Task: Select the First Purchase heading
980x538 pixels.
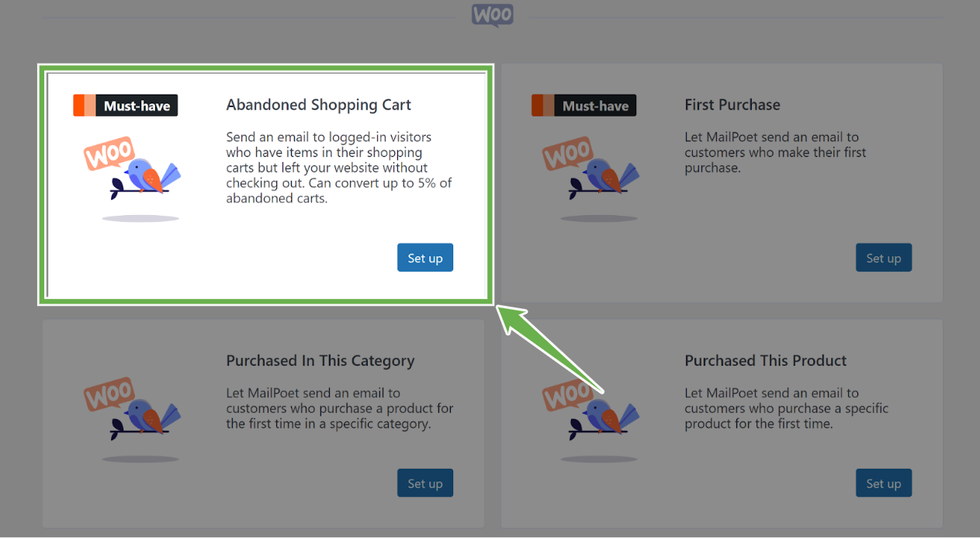Action: 732,105
